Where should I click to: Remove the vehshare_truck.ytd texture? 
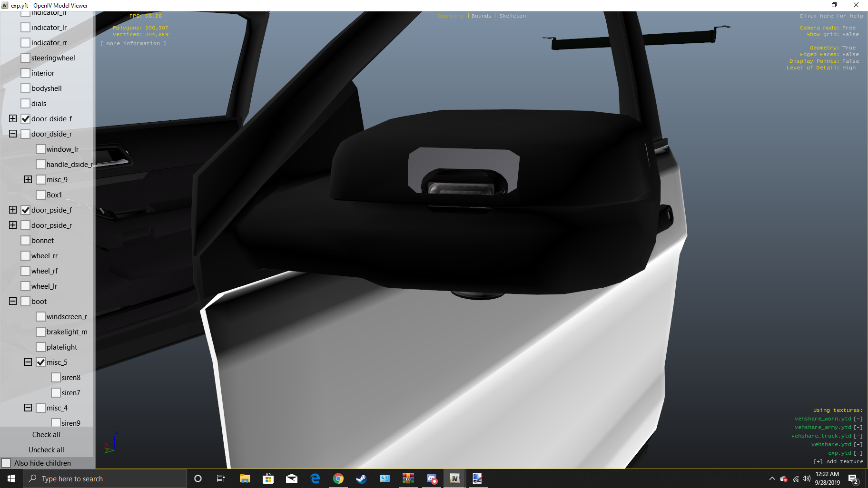tap(858, 436)
